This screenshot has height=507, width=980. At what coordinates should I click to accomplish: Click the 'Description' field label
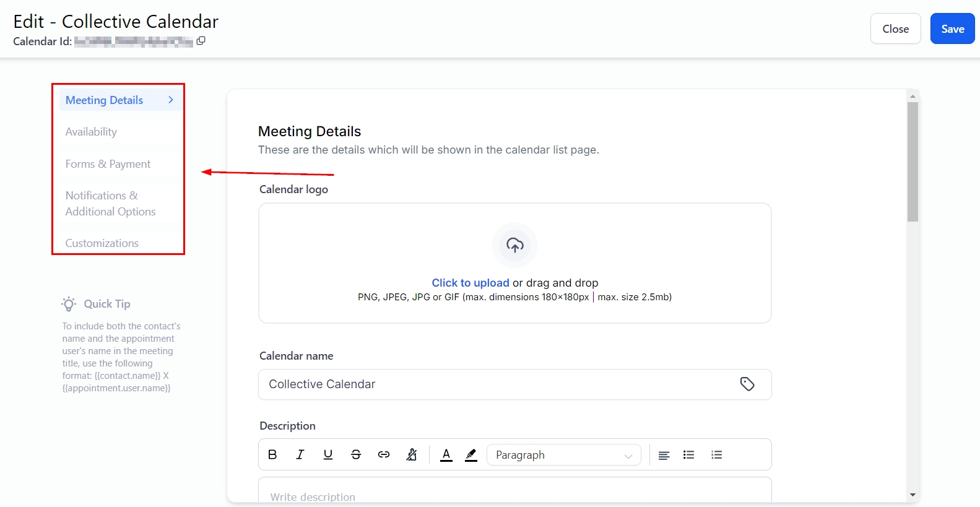pyautogui.click(x=287, y=426)
